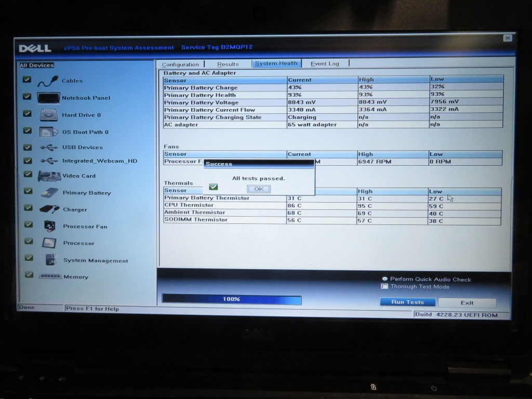Select the Video Card icon
Image resolution: width=532 pixels, height=399 pixels.
pos(49,176)
